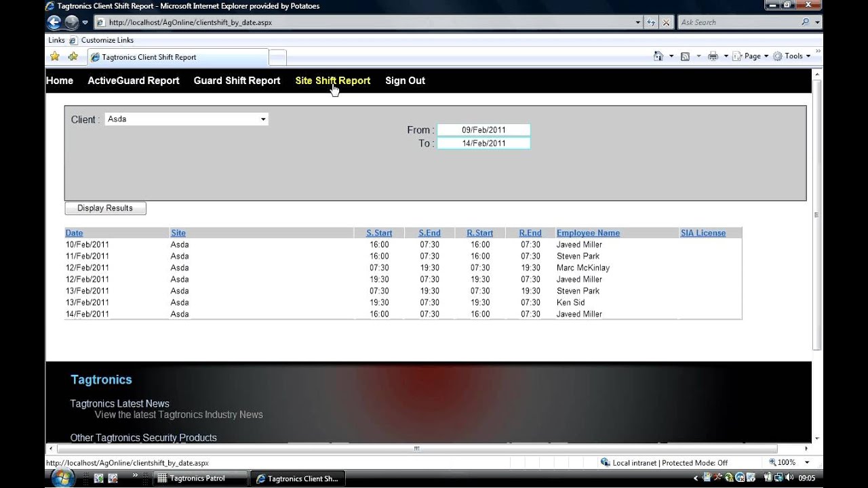
Task: Click the Display Results button
Action: 105,208
